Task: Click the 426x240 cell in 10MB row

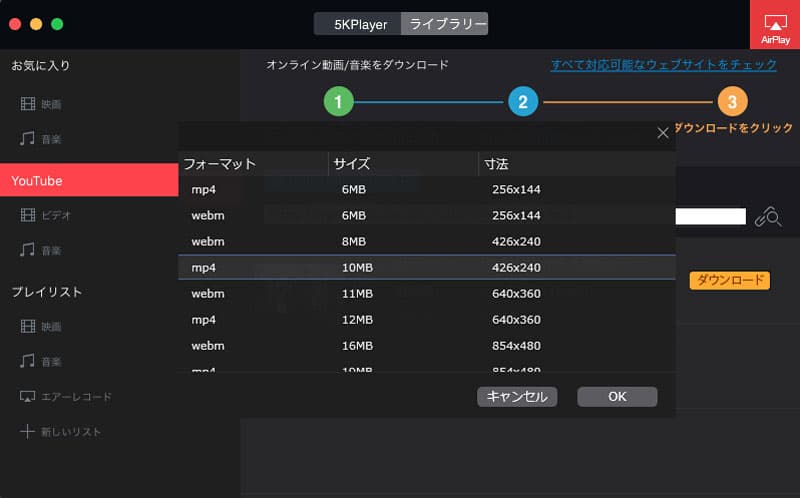Action: click(x=516, y=267)
